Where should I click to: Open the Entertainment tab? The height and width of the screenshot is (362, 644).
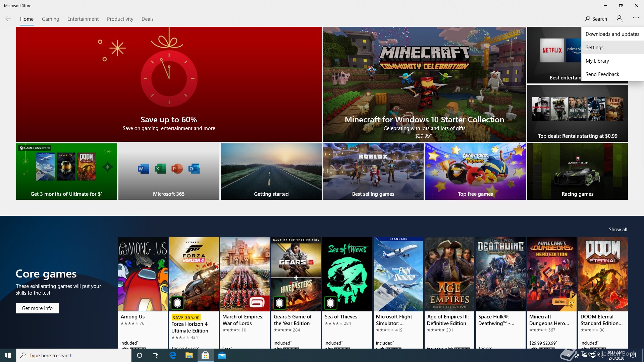(x=83, y=19)
